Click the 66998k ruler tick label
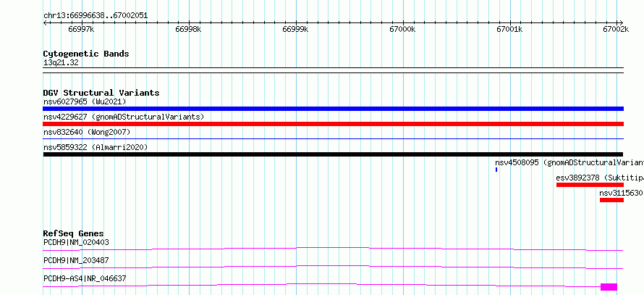644x295 pixels. click(188, 30)
